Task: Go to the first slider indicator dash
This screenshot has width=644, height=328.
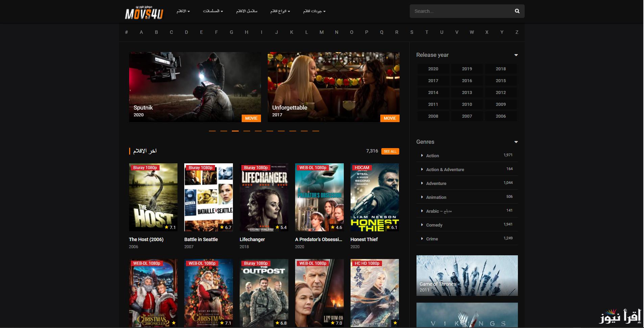Action: tap(212, 131)
